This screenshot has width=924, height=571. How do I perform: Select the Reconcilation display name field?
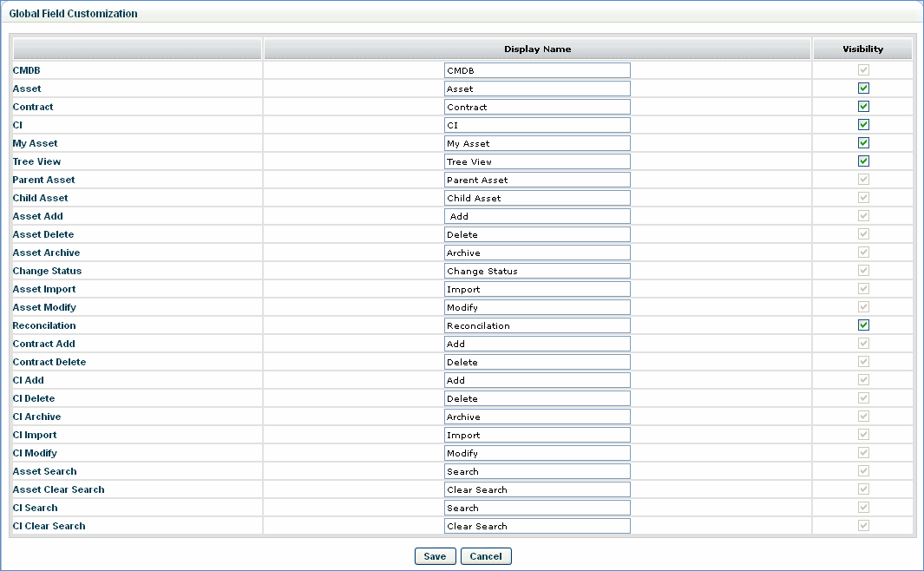[x=536, y=325]
